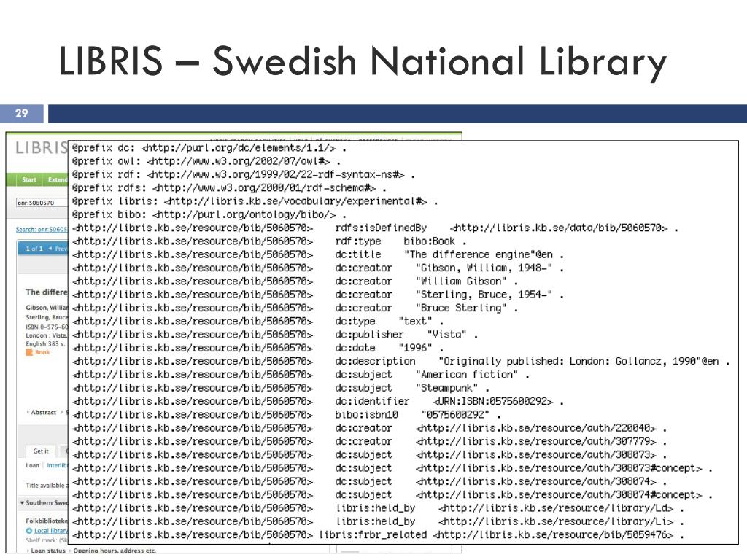The image size is (747, 560).
Task: Click the '@prefix dc:' purl.org line
Action: tap(209, 148)
